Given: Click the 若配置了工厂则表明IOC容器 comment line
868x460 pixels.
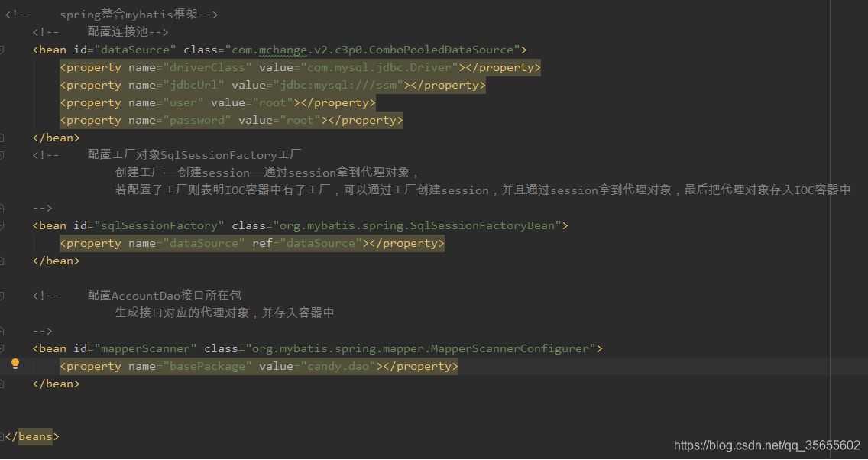Looking at the screenshot, I should [482, 190].
